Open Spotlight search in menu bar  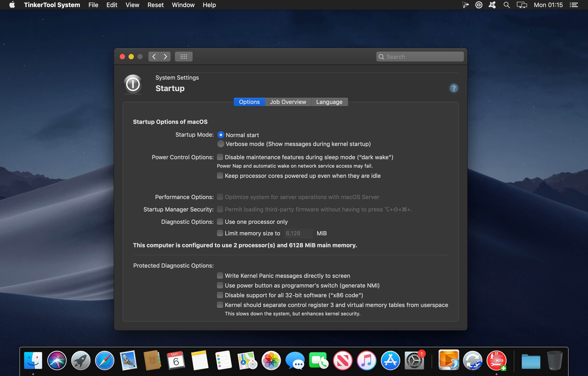click(x=507, y=5)
